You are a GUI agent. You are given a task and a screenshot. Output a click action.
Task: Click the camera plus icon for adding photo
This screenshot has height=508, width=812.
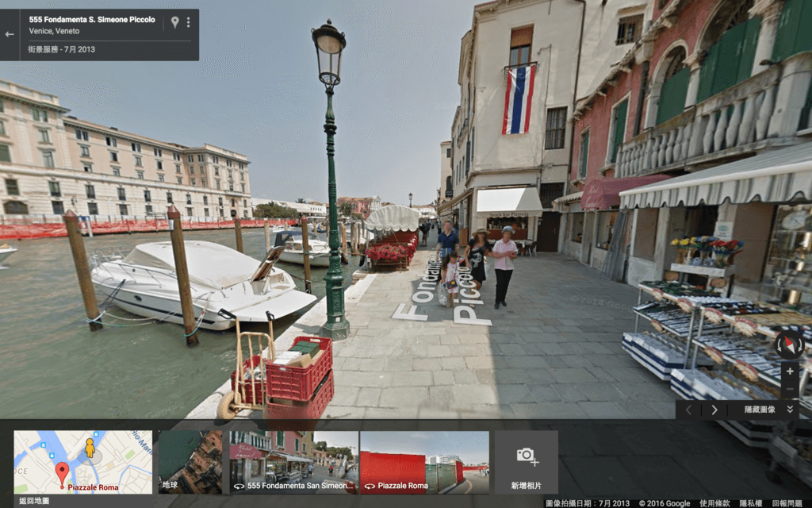(x=527, y=456)
